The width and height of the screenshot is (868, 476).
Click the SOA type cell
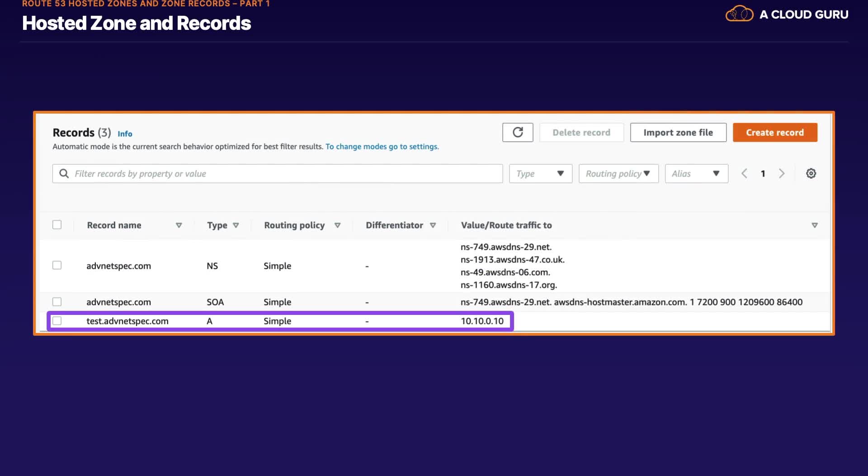215,302
